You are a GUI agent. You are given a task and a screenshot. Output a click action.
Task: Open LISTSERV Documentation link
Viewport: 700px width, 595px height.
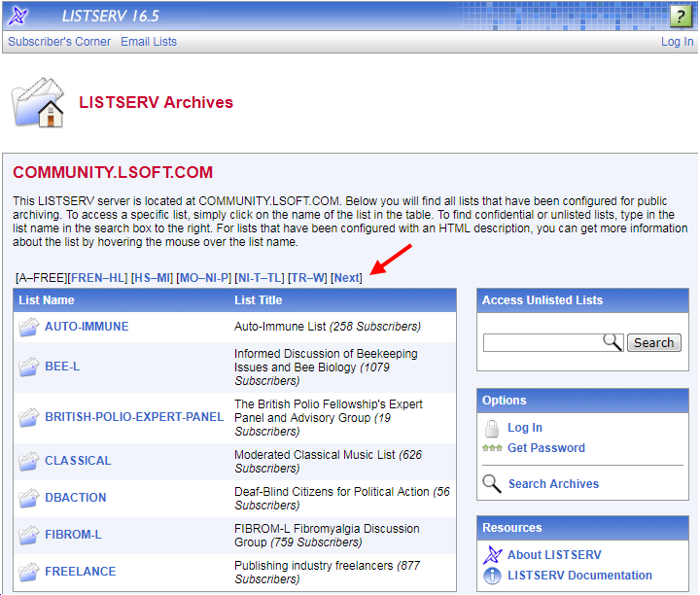click(579, 576)
